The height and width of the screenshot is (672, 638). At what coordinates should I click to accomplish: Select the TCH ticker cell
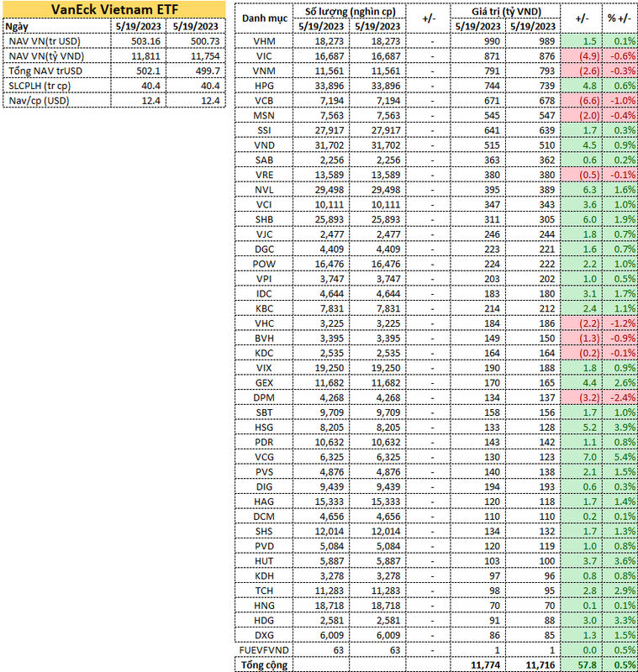pyautogui.click(x=264, y=591)
